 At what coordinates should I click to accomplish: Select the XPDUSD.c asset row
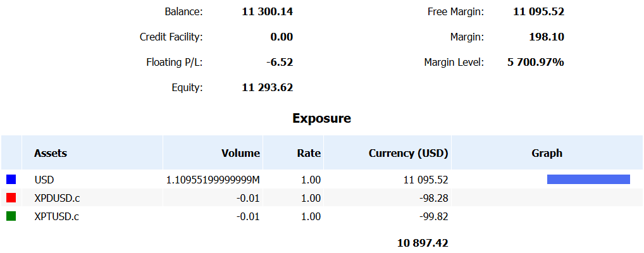click(57, 199)
